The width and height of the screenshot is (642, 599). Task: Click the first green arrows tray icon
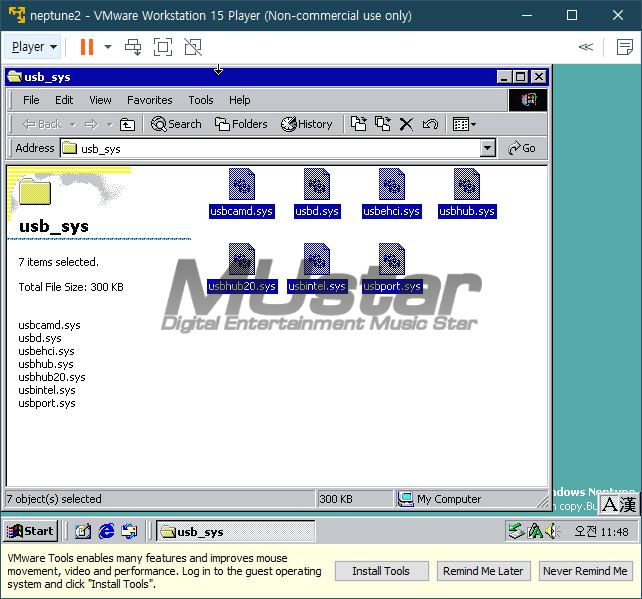point(516,531)
